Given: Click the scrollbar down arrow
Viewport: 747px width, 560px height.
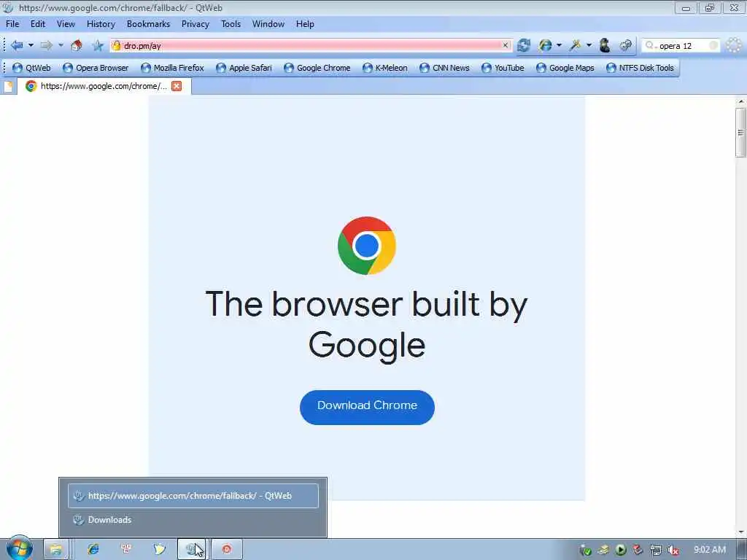Looking at the screenshot, I should pos(741,532).
